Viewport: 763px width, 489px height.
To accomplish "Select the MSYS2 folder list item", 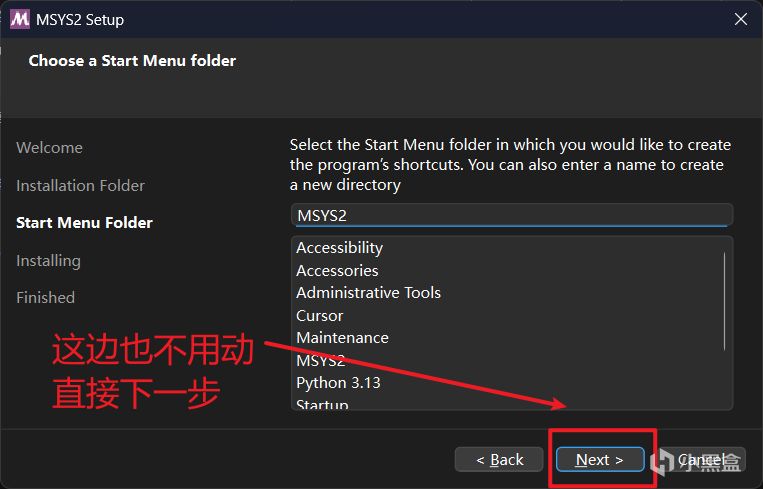I will 321,360.
